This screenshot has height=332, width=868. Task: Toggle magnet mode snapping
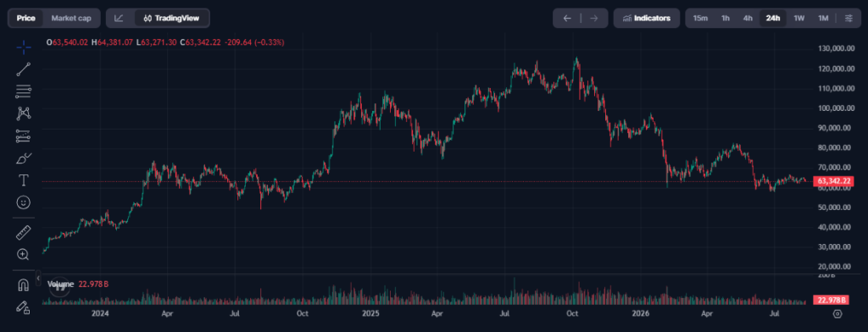(23, 285)
